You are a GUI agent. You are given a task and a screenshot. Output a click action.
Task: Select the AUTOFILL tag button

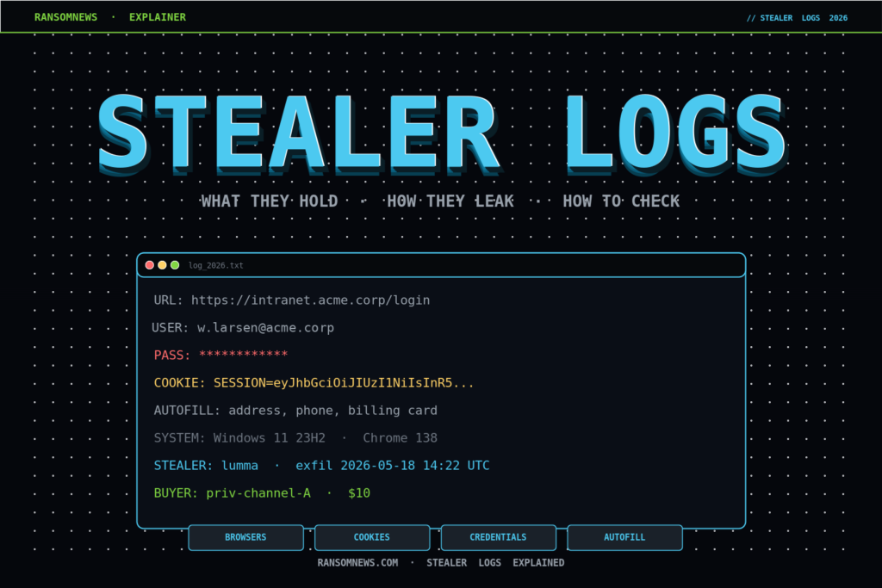(624, 537)
